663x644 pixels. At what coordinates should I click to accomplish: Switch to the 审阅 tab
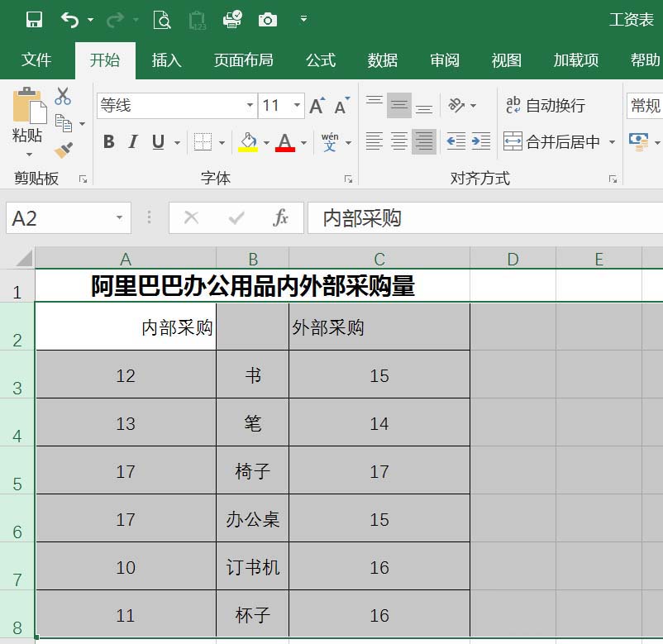click(x=445, y=60)
